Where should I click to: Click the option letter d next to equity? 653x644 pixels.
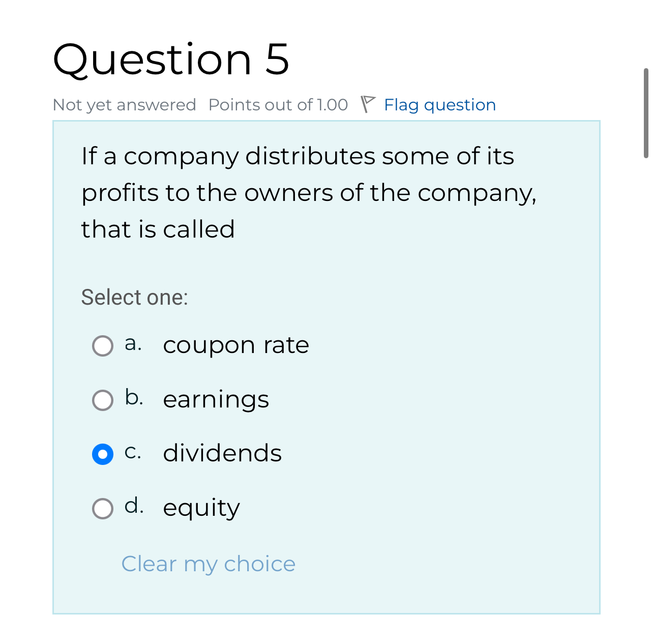point(134,506)
